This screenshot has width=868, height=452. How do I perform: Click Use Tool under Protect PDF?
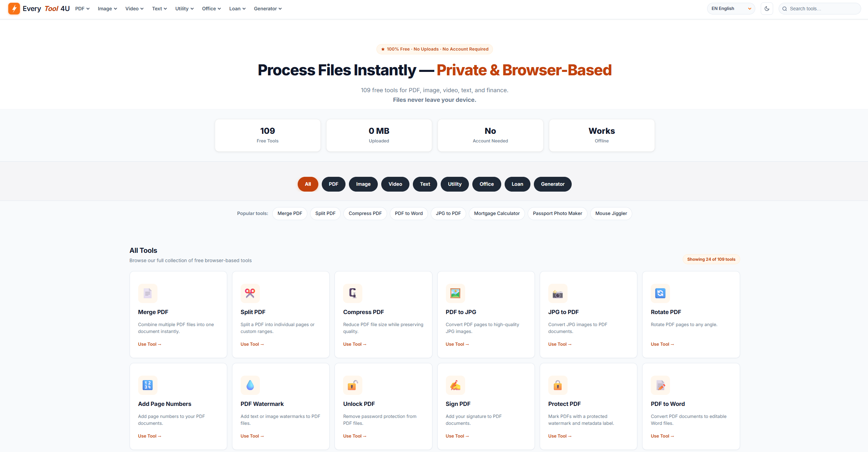(x=560, y=436)
